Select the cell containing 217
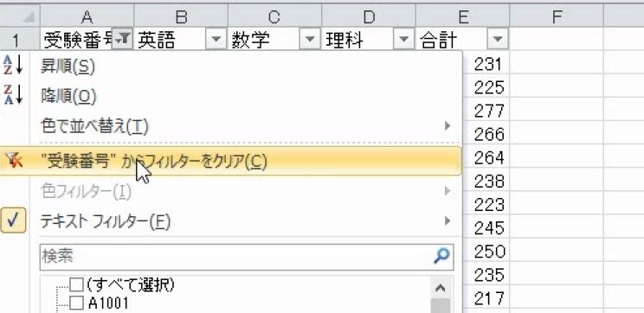The width and height of the screenshot is (644, 313). click(x=486, y=297)
